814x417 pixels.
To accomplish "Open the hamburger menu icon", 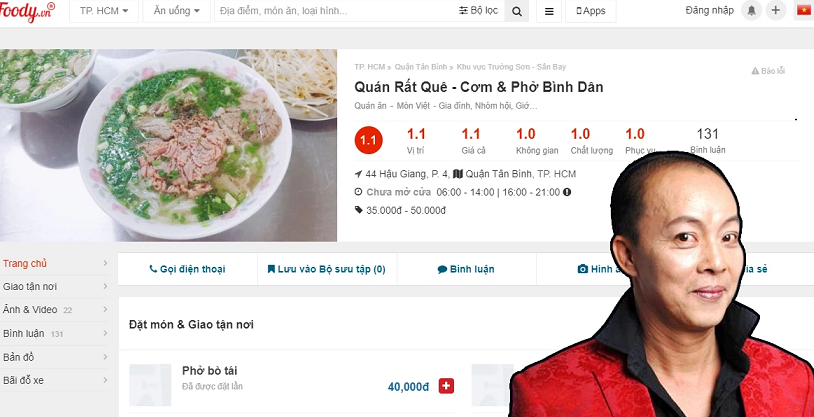I will [549, 11].
